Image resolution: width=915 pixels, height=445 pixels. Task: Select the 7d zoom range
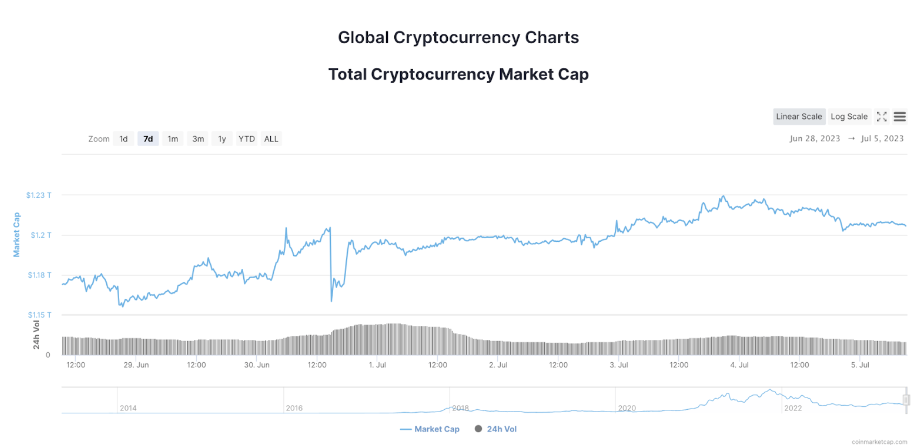(148, 139)
